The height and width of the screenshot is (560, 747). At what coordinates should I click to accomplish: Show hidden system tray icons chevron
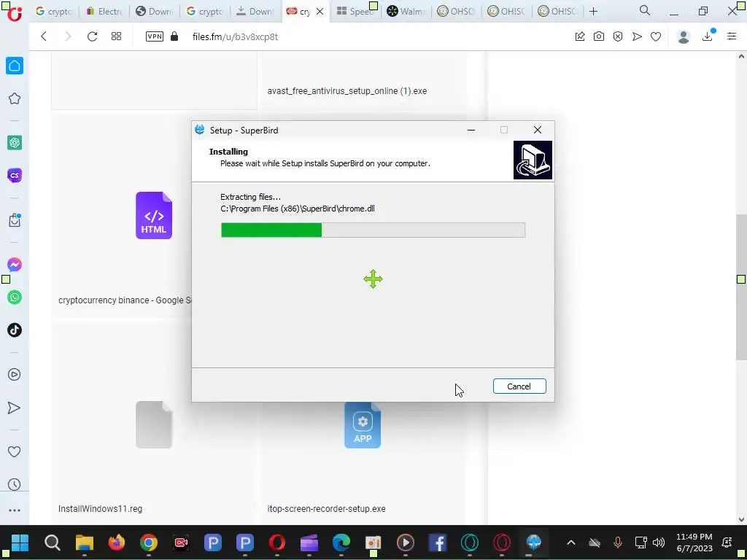(570, 542)
